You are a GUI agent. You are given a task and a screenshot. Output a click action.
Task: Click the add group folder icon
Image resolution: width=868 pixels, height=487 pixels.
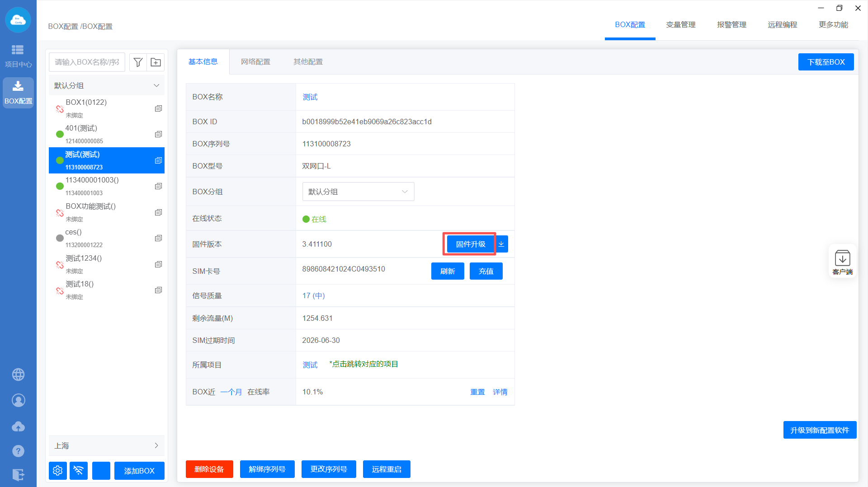point(156,62)
